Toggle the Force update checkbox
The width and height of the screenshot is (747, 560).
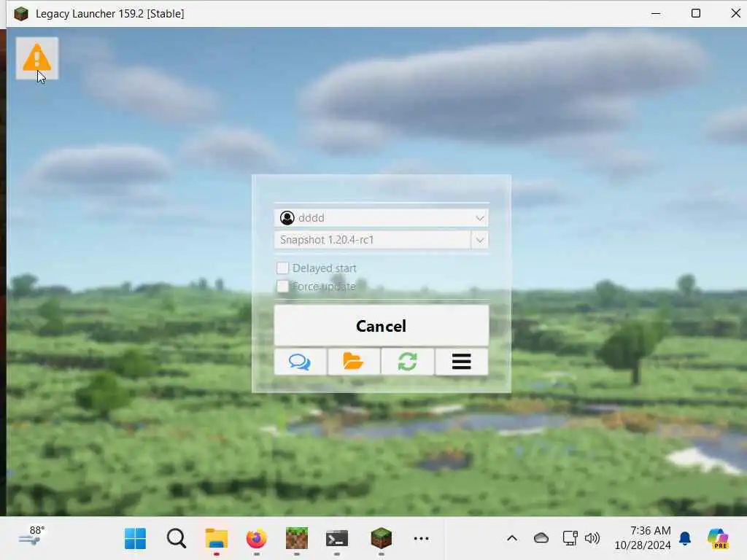point(282,286)
